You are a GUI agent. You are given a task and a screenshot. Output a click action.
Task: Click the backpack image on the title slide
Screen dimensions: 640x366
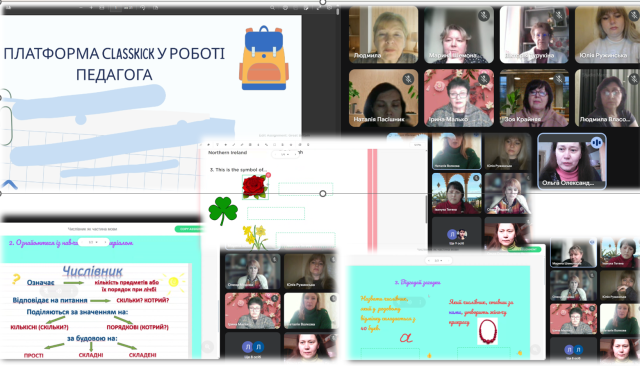264,58
